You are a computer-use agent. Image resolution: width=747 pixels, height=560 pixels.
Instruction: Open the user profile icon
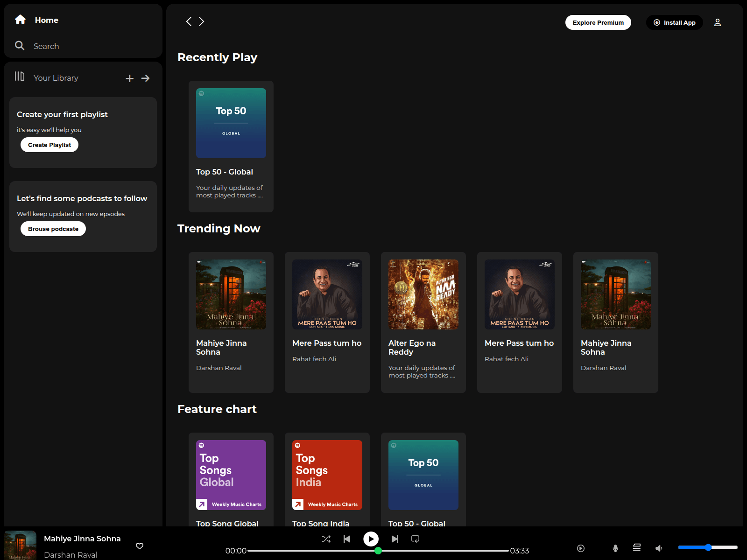(718, 22)
